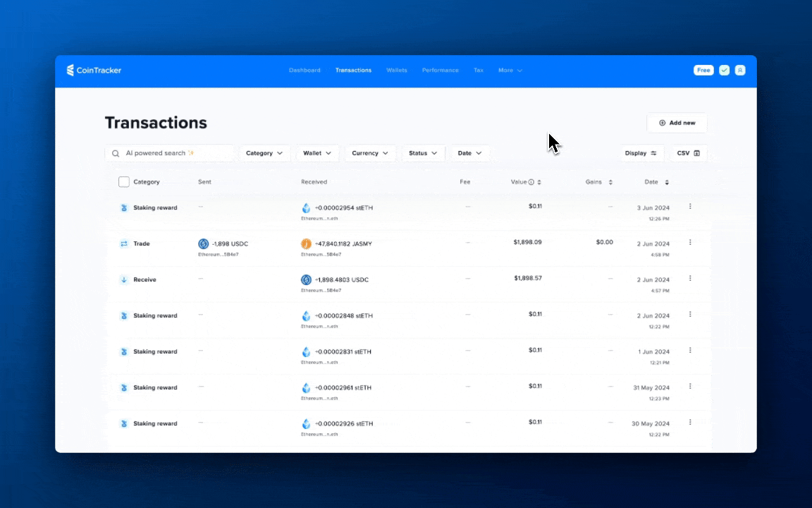
Task: Click the CoinTracker logo
Action: (x=94, y=70)
